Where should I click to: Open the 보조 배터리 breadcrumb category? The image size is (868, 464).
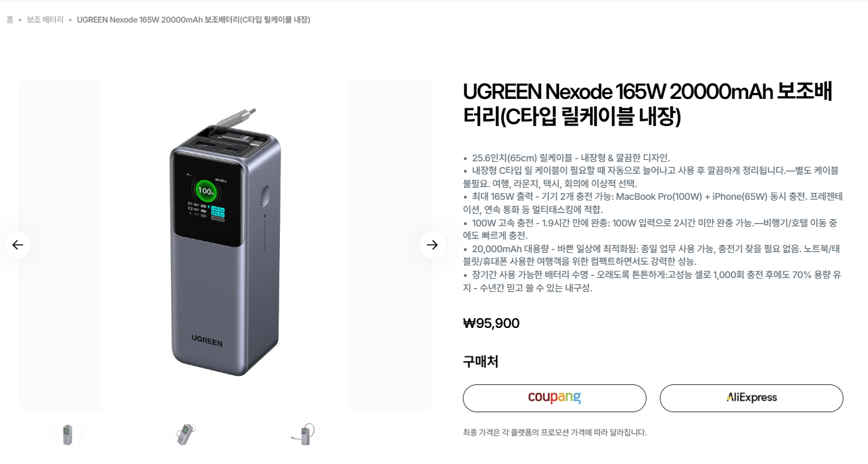(x=45, y=20)
